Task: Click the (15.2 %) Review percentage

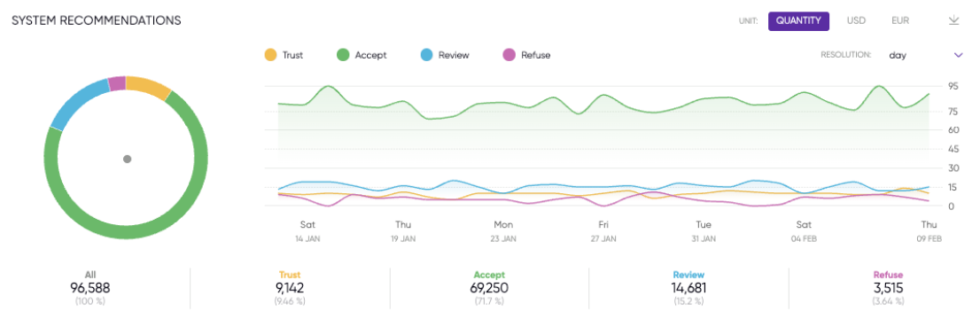Action: (688, 301)
